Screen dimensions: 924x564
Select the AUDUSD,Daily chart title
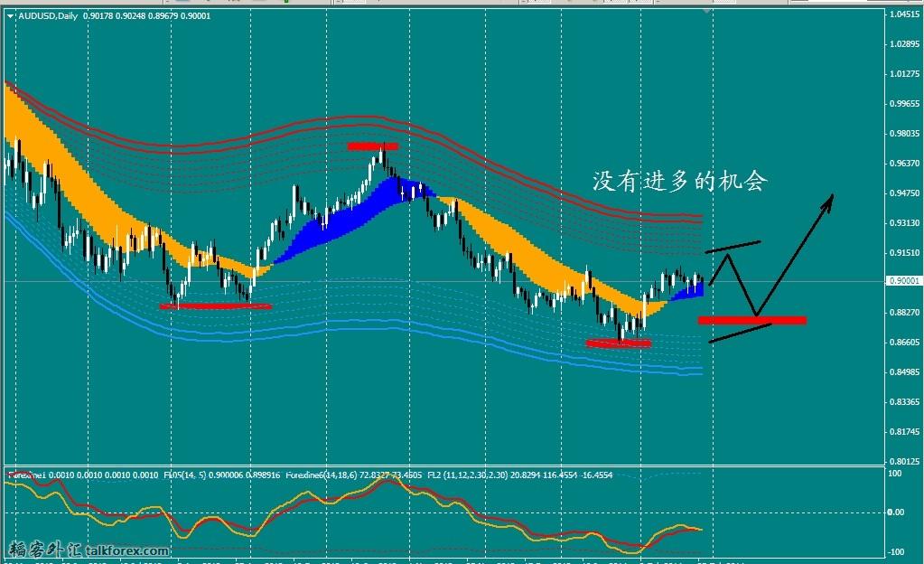pyautogui.click(x=48, y=16)
